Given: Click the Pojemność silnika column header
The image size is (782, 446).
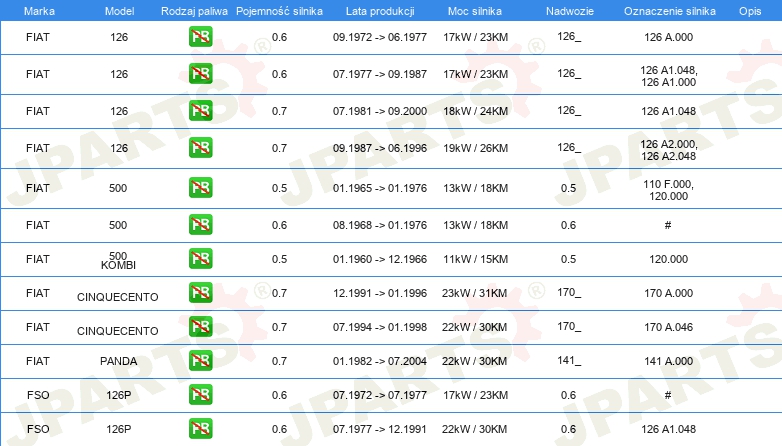Looking at the screenshot, I should (279, 11).
